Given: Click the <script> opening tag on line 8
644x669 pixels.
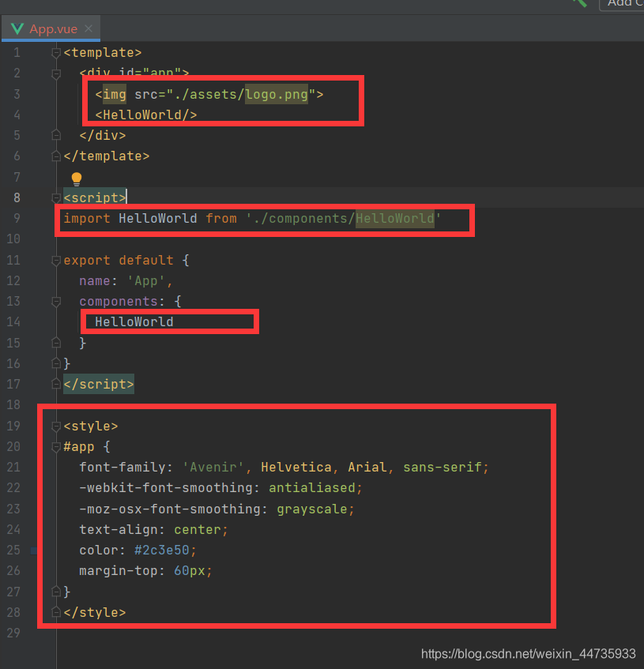Looking at the screenshot, I should [x=95, y=198].
